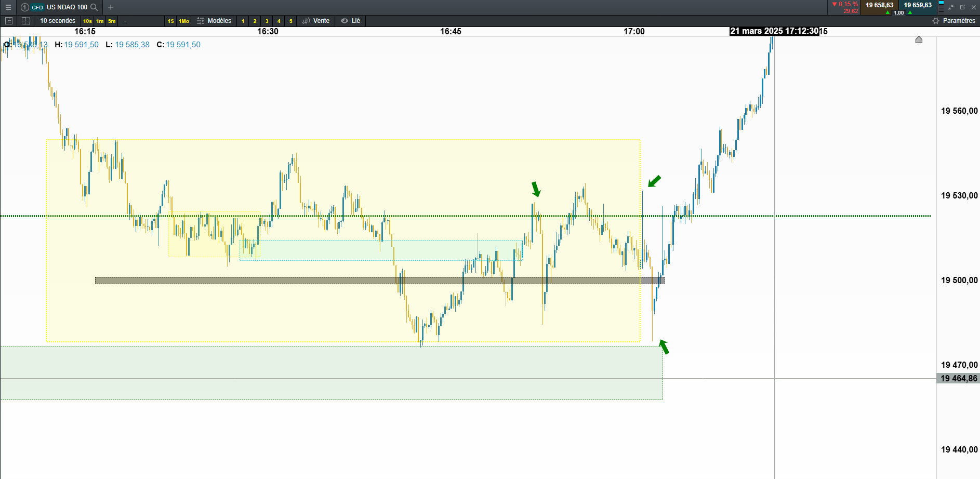Image resolution: width=980 pixels, height=479 pixels.
Task: Switch to 1m timeframe shortcut
Action: tap(100, 21)
